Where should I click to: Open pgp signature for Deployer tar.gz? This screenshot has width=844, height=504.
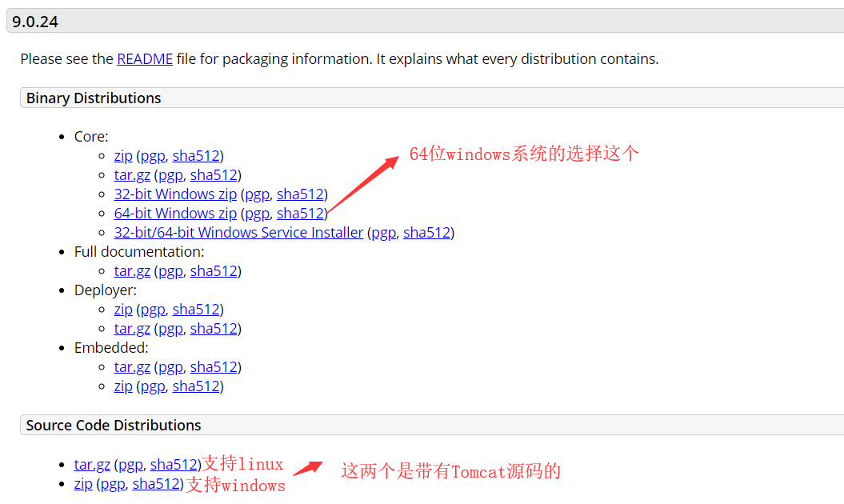pyautogui.click(x=170, y=329)
